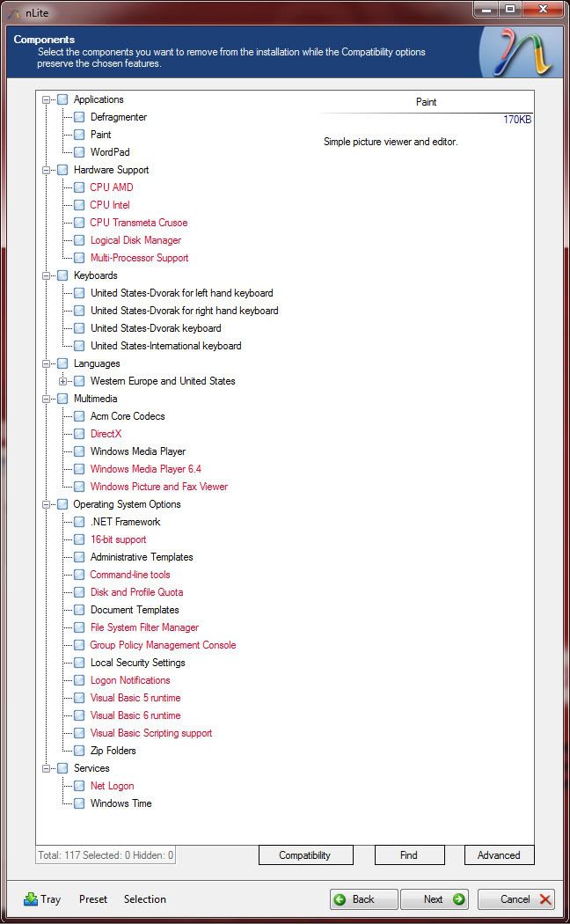Select Multi-Processor Support item
This screenshot has height=924, width=570.
tap(140, 258)
